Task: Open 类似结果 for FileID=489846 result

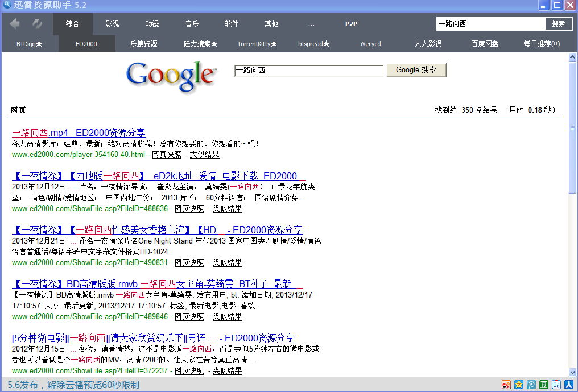Action: tap(227, 316)
